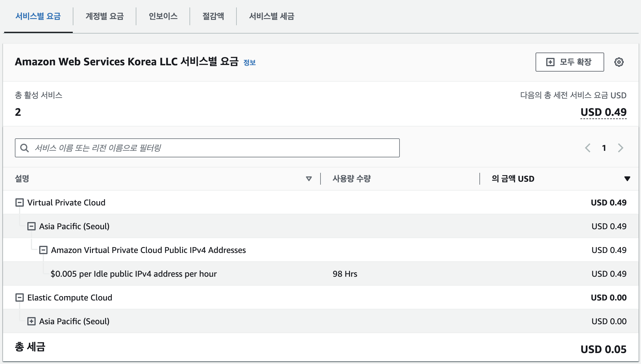Select page number 1 in pagination

(x=604, y=148)
